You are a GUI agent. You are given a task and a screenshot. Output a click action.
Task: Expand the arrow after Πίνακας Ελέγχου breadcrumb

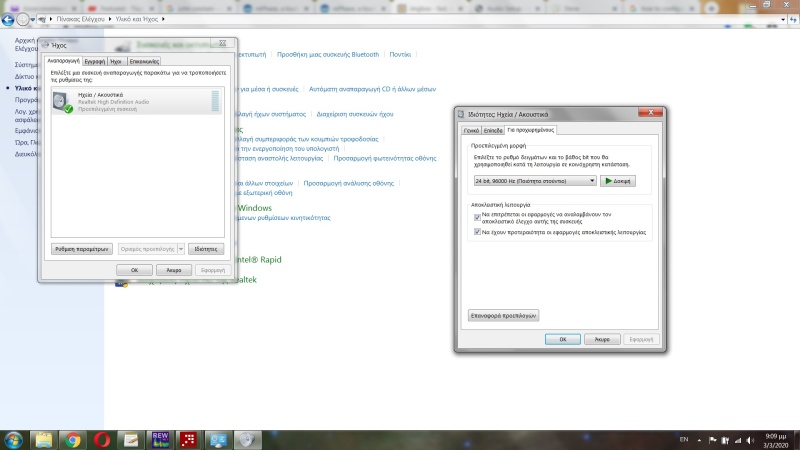[x=110, y=19]
